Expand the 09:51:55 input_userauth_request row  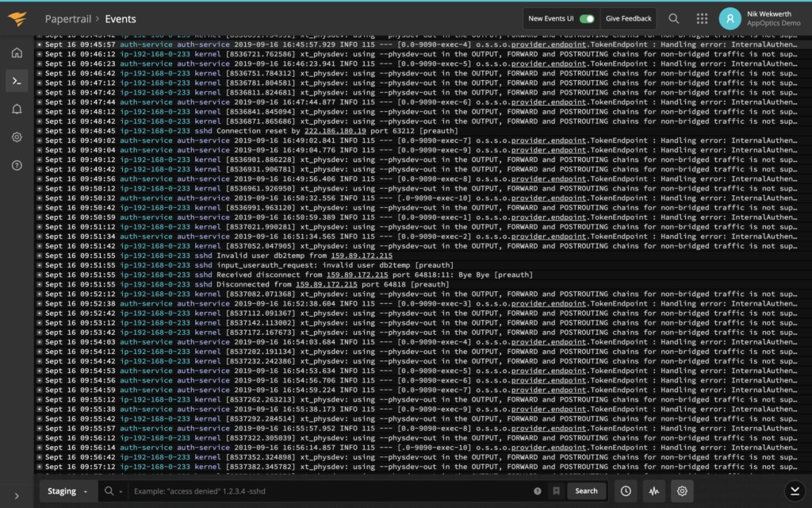40,265
